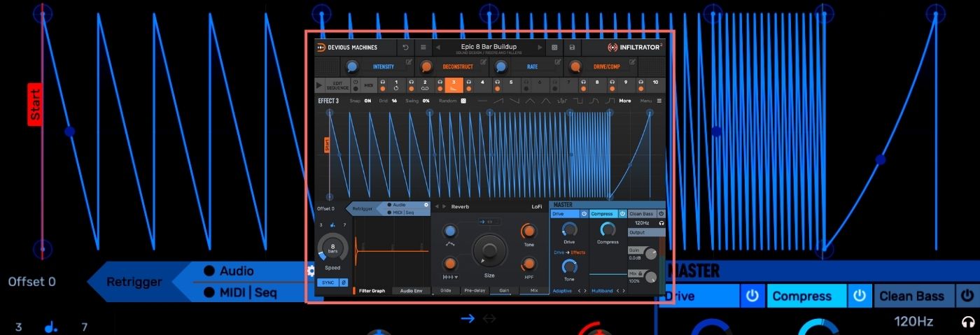Click the MIDI button in sequencer row
Screen dimensions: 980x335
369,85
